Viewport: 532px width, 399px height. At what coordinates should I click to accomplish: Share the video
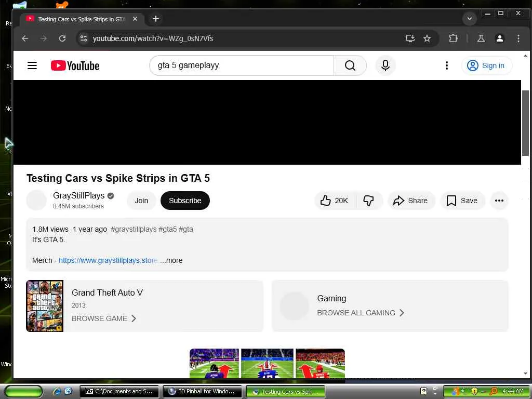410,201
